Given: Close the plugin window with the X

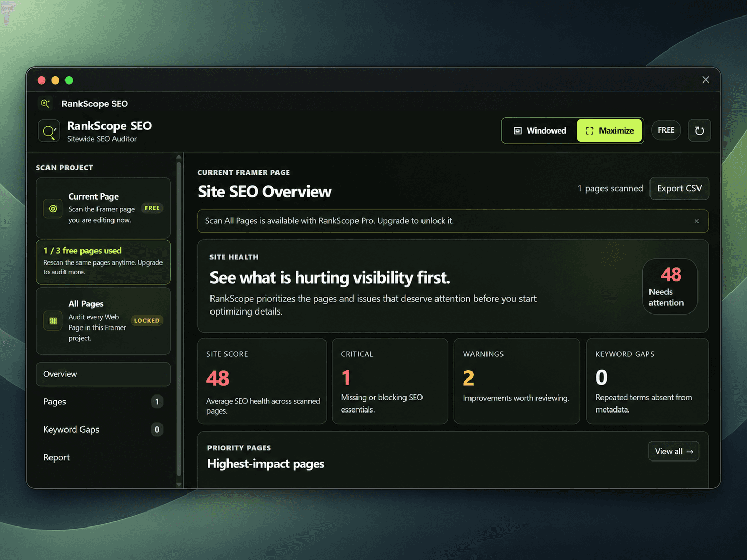Looking at the screenshot, I should point(706,80).
